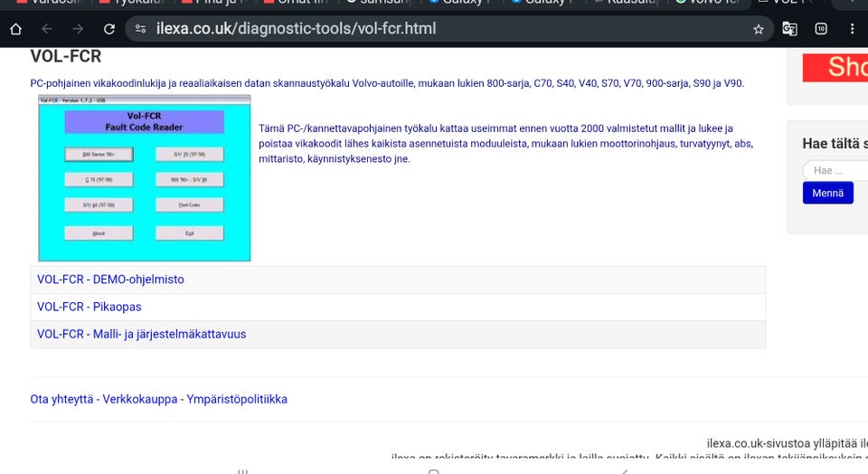Go forward with the forward arrow

point(78,29)
